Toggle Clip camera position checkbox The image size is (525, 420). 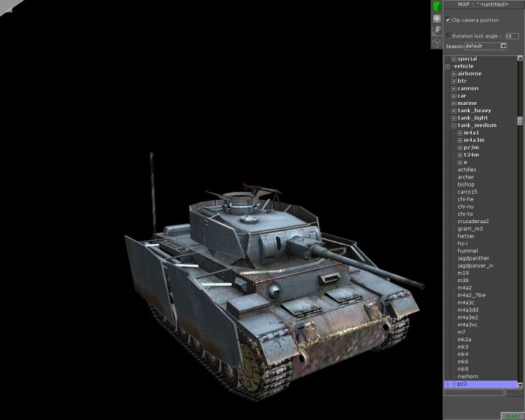tap(448, 20)
